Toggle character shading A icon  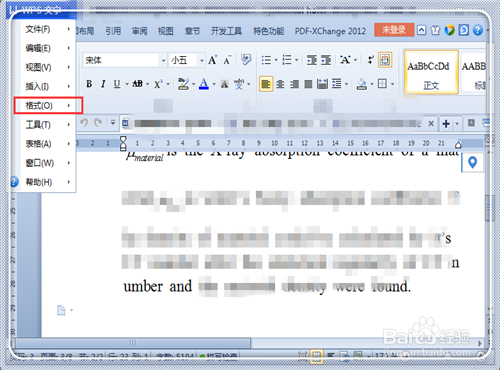click(225, 84)
